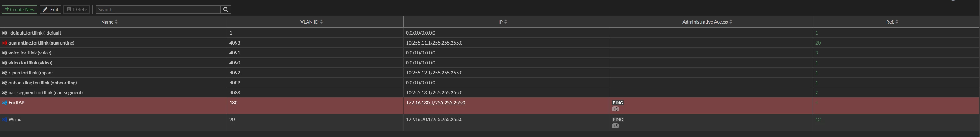Sort by Administrative Access column header

[x=707, y=22]
